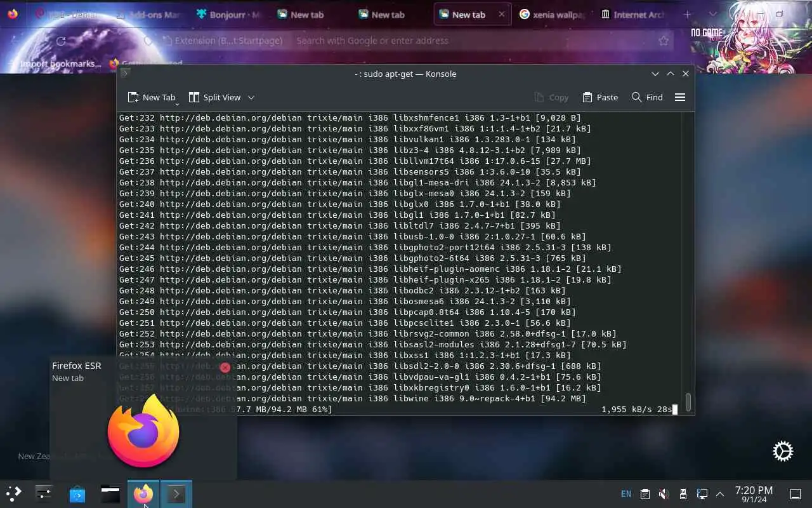Click the Paste button in Konsole
Image resolution: width=812 pixels, height=508 pixels.
pyautogui.click(x=600, y=97)
